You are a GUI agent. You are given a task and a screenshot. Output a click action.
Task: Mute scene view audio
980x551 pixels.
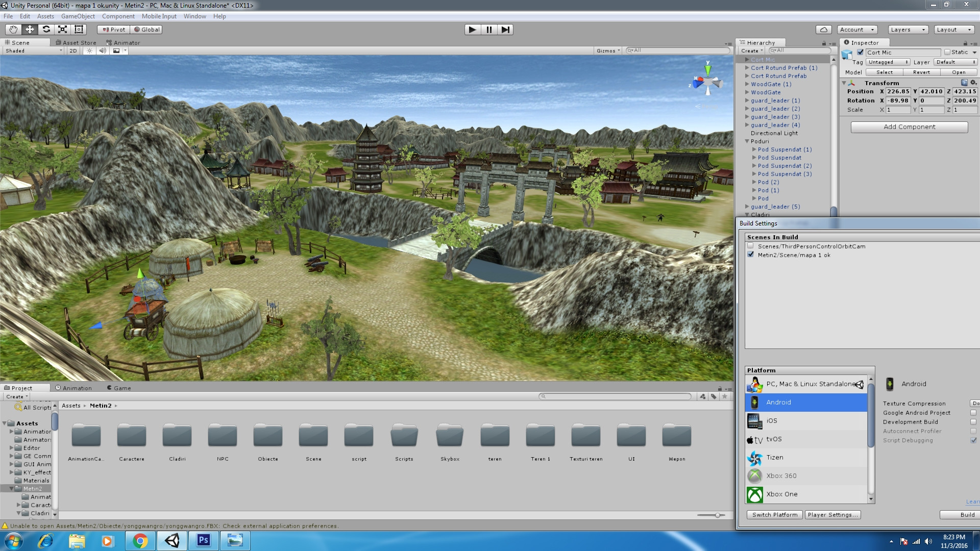[103, 51]
